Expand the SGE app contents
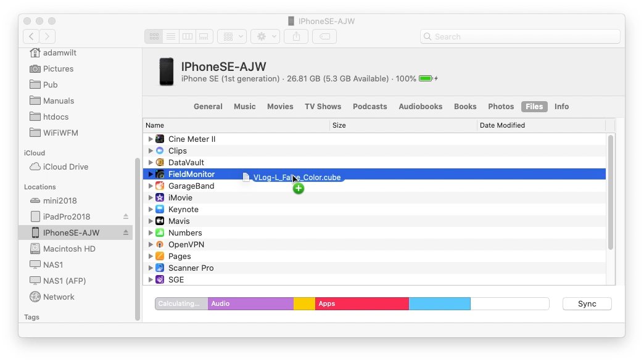644x362 pixels. (x=150, y=279)
